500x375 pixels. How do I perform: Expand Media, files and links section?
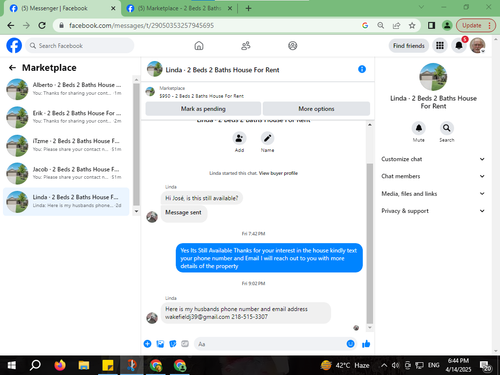click(433, 194)
